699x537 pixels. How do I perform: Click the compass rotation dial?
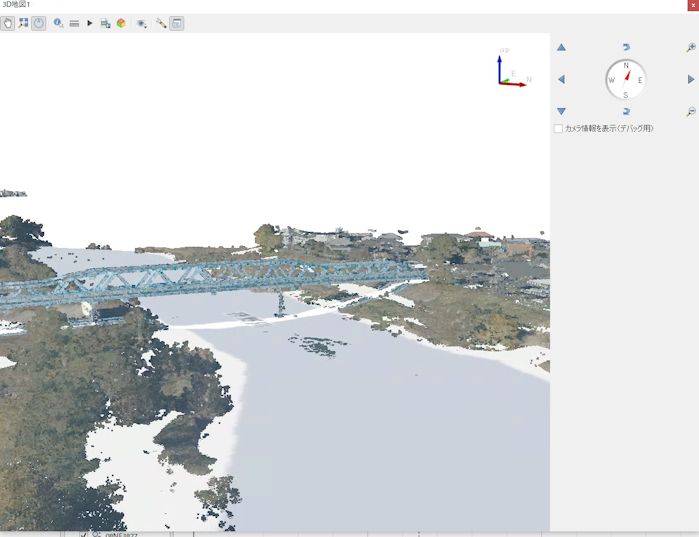tap(626, 80)
